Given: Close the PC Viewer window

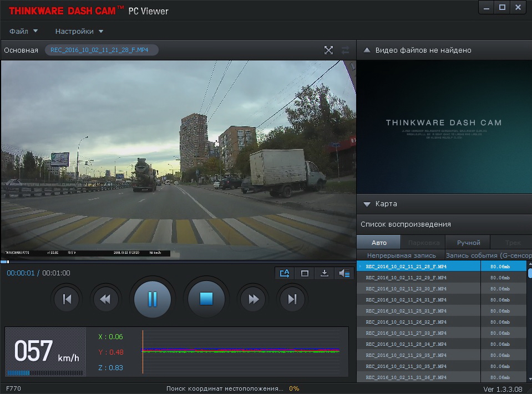Looking at the screenshot, I should click(x=518, y=7).
